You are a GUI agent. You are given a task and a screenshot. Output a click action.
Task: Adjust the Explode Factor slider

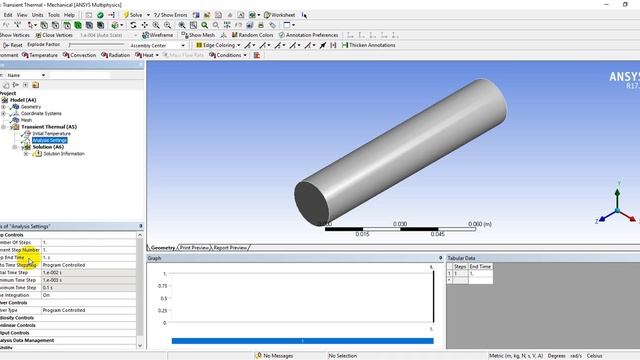pyautogui.click(x=96, y=44)
